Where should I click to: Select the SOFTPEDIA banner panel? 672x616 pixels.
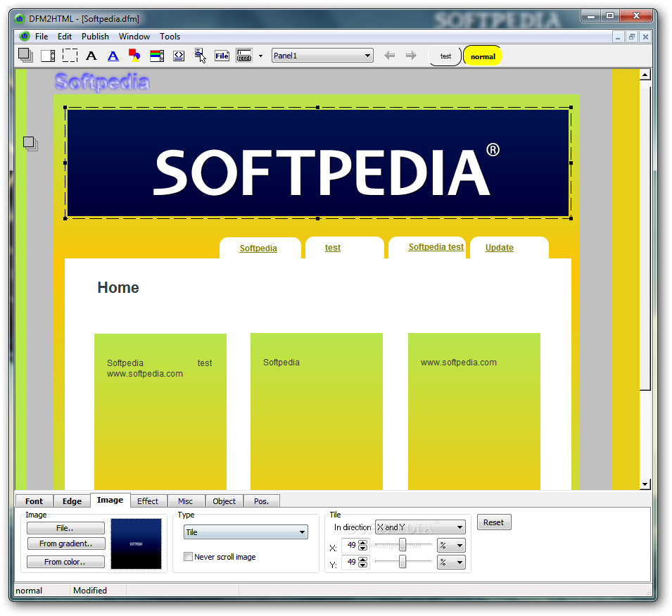(x=318, y=163)
